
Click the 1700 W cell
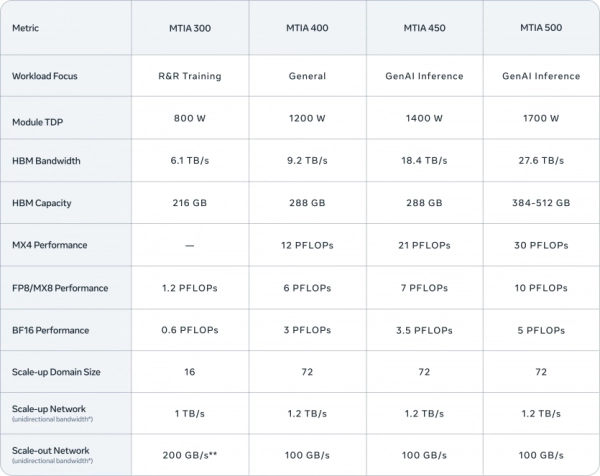(541, 118)
